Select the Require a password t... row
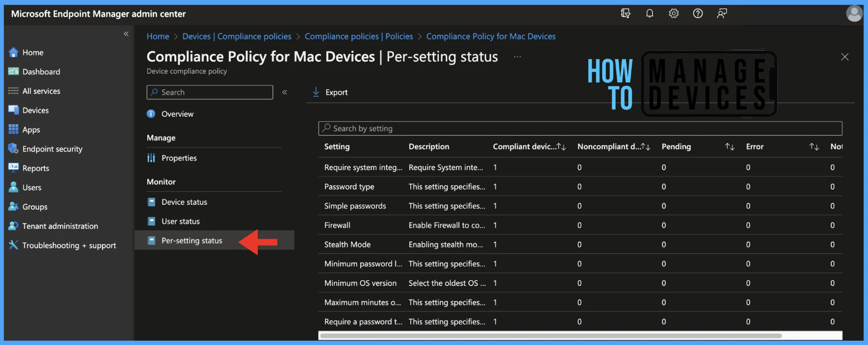This screenshot has width=868, height=345. [580, 322]
